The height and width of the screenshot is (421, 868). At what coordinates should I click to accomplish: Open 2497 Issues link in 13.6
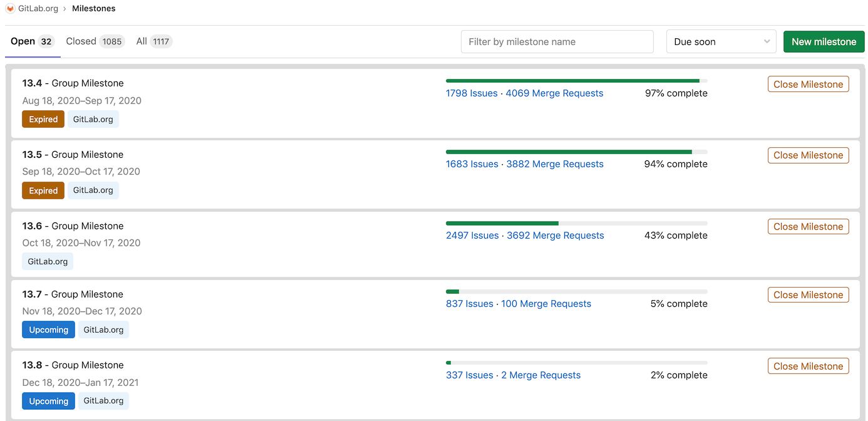pyautogui.click(x=472, y=236)
